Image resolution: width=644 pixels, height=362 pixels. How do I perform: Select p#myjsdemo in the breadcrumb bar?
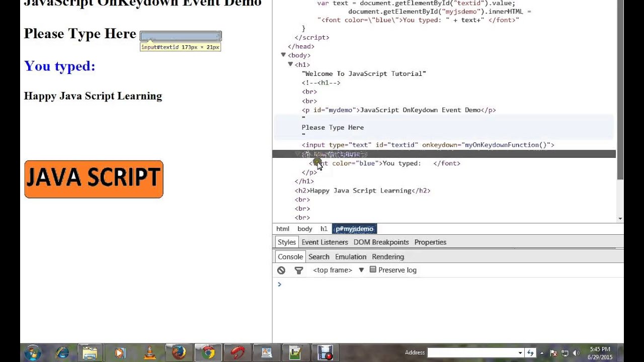point(355,229)
